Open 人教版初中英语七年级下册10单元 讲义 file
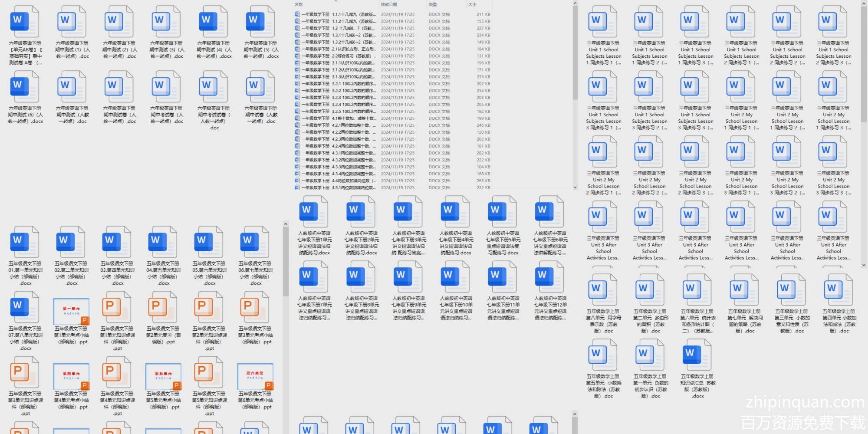Screen dimensions: 868x434 [x=456, y=291]
